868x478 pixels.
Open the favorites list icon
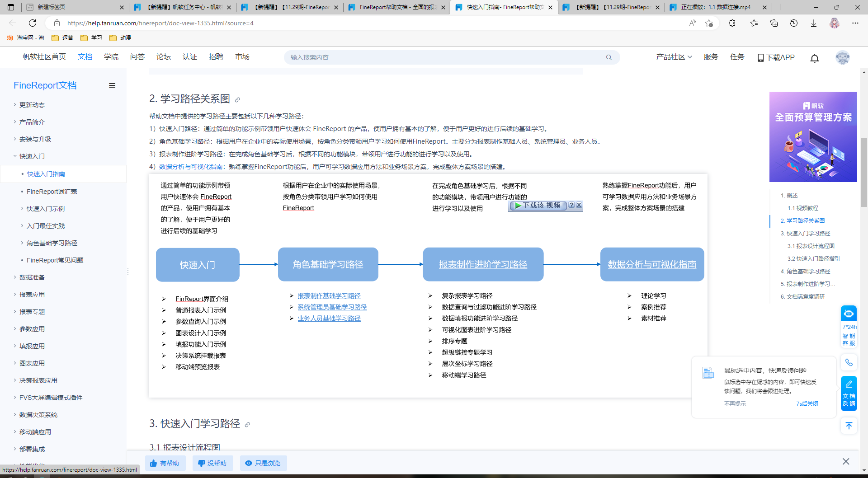click(x=754, y=23)
